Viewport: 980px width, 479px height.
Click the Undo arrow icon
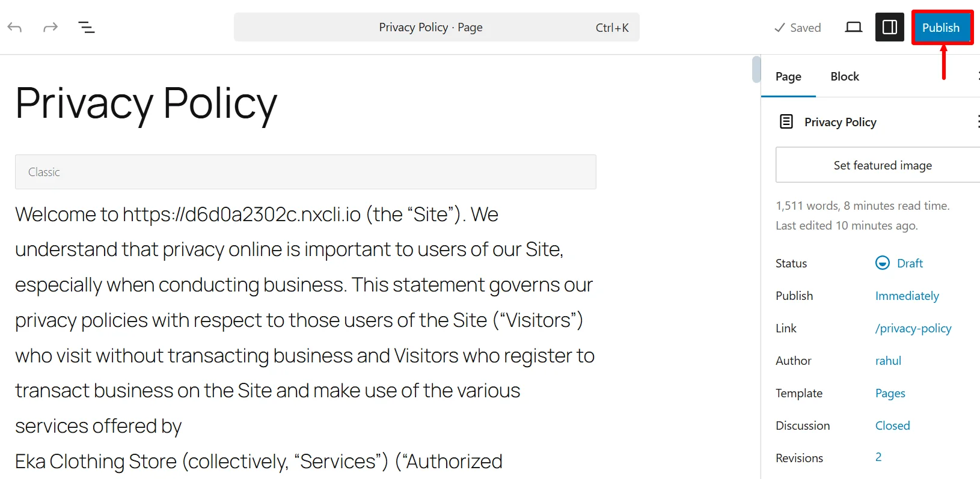(x=14, y=27)
